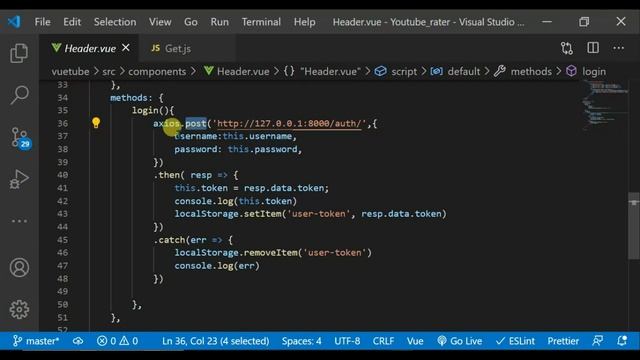This screenshot has width=640, height=360.
Task: Click the feedback icon in status bar
Action: [x=598, y=341]
